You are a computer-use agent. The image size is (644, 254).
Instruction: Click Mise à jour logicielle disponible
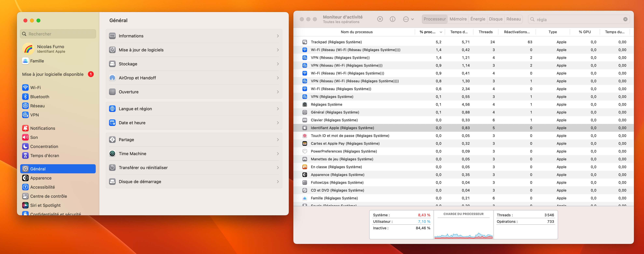pyautogui.click(x=53, y=74)
